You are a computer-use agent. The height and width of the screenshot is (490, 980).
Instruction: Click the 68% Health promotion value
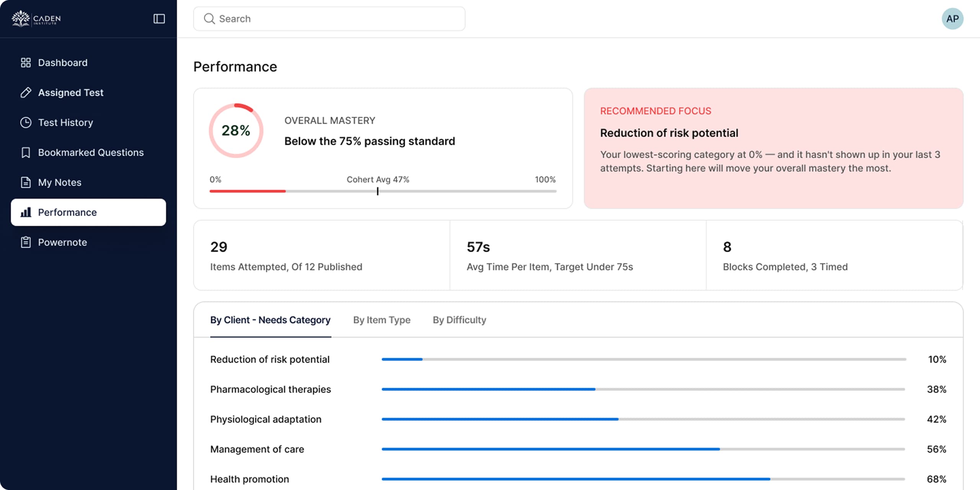coord(936,479)
